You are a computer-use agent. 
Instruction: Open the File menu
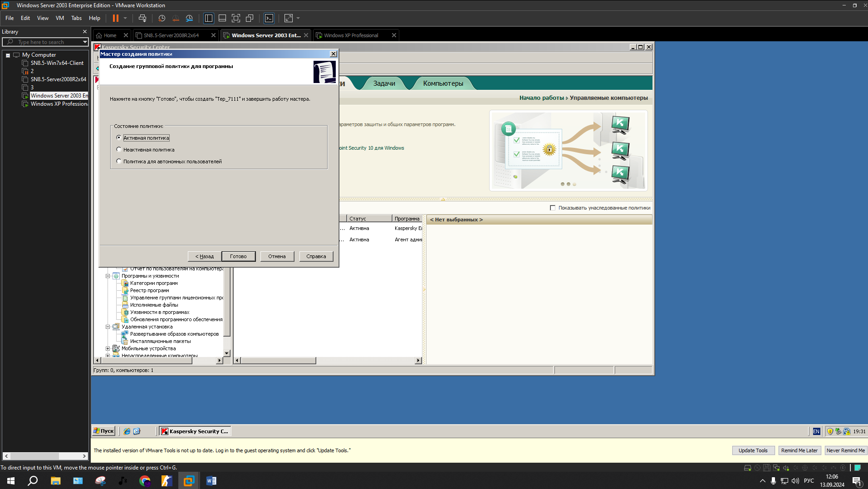10,18
